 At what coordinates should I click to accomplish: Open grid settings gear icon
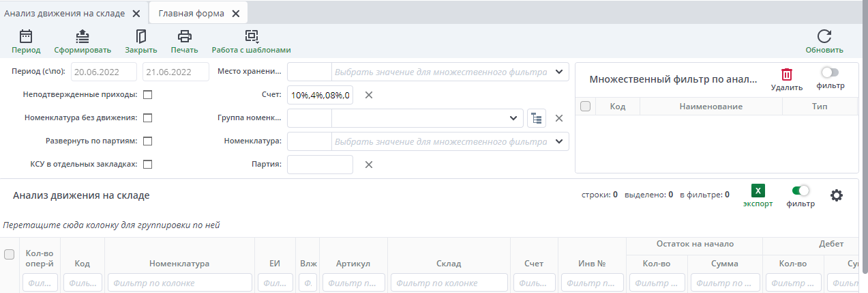(837, 195)
